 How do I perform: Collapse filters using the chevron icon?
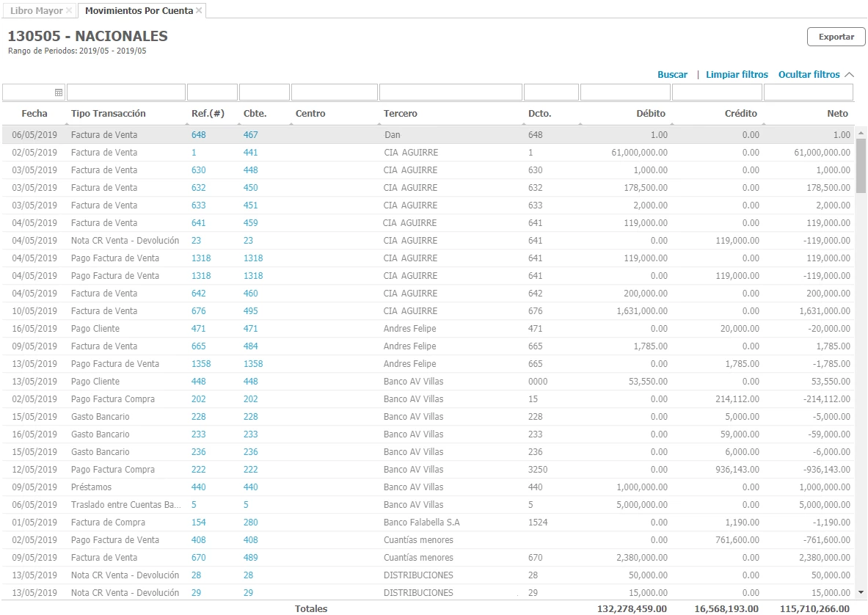(850, 75)
